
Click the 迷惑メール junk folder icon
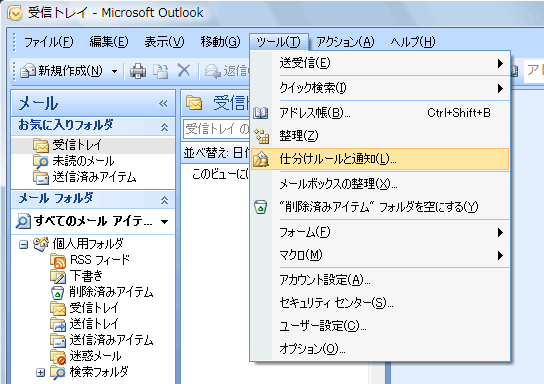(58, 356)
